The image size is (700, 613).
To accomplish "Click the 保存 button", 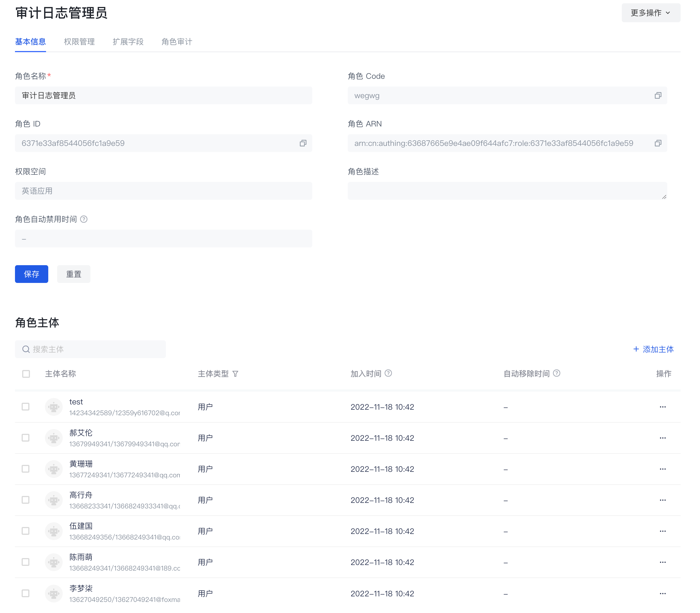I will (31, 274).
